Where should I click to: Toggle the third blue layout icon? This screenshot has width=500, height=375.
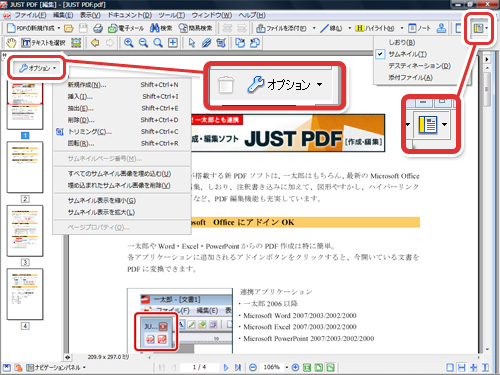[474, 367]
